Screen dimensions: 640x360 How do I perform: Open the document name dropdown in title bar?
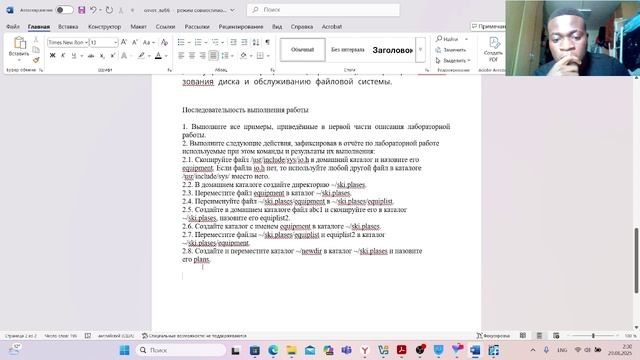tap(232, 10)
